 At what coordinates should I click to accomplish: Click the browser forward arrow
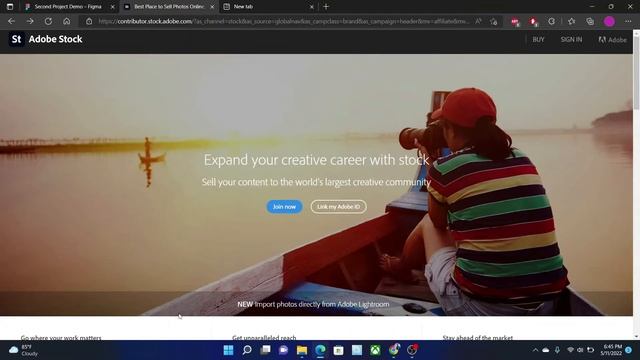point(30,21)
